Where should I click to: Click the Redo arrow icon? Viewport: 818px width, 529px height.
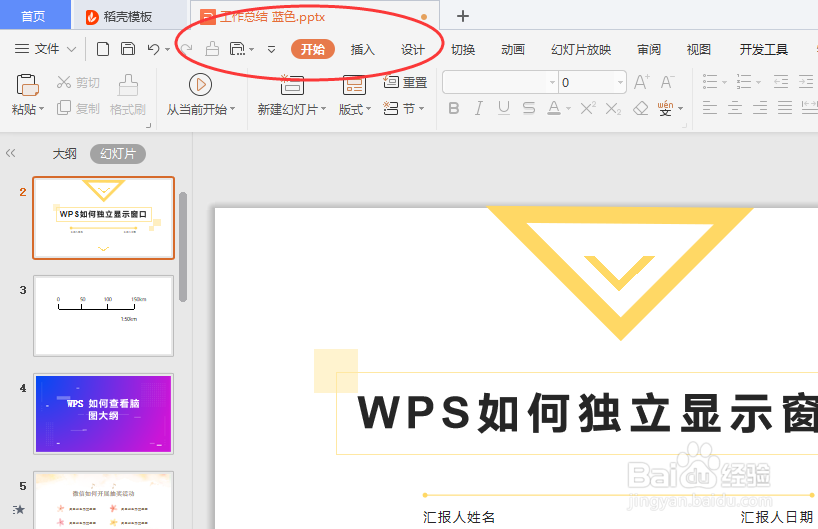tap(186, 49)
